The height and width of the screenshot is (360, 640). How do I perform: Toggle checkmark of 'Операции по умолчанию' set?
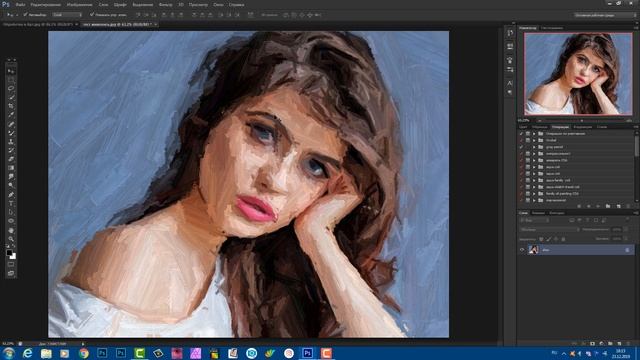(x=521, y=133)
